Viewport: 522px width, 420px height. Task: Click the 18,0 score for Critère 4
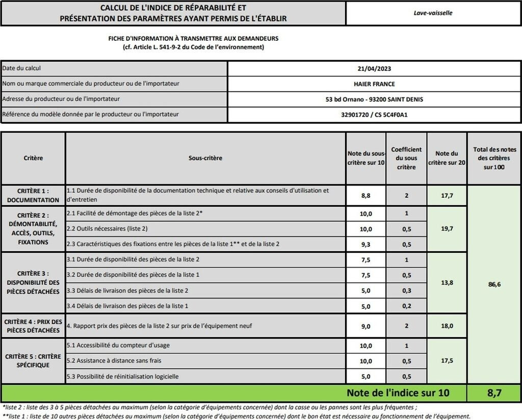coord(447,326)
